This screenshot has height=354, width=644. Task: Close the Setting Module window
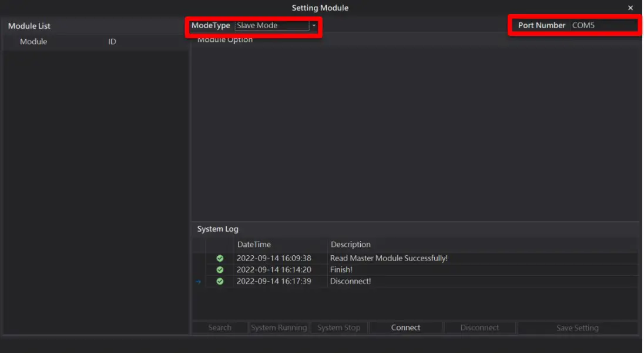[630, 8]
